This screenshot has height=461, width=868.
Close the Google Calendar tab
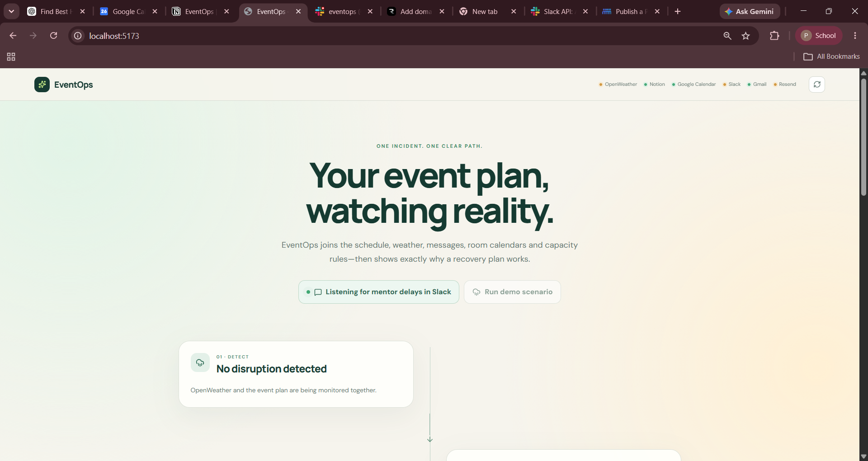coord(155,11)
